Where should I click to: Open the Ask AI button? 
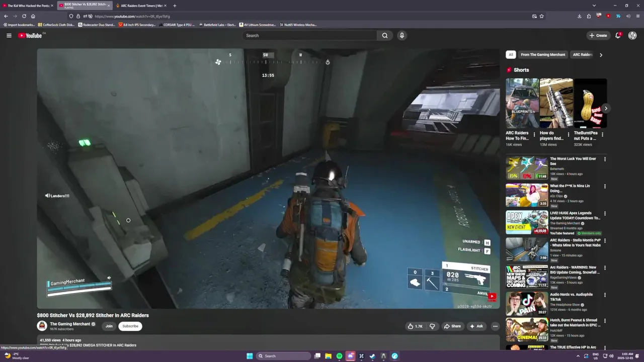pos(476,326)
